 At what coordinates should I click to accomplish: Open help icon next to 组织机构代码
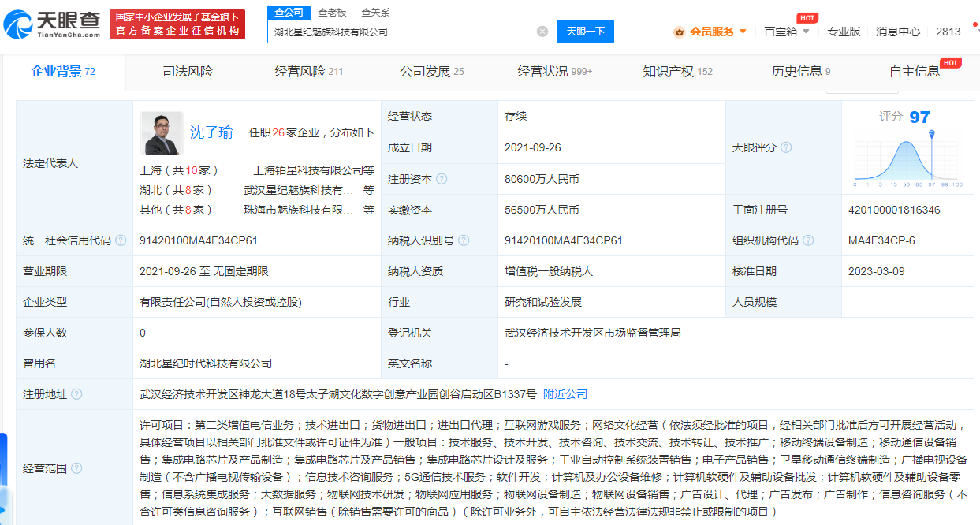click(808, 240)
